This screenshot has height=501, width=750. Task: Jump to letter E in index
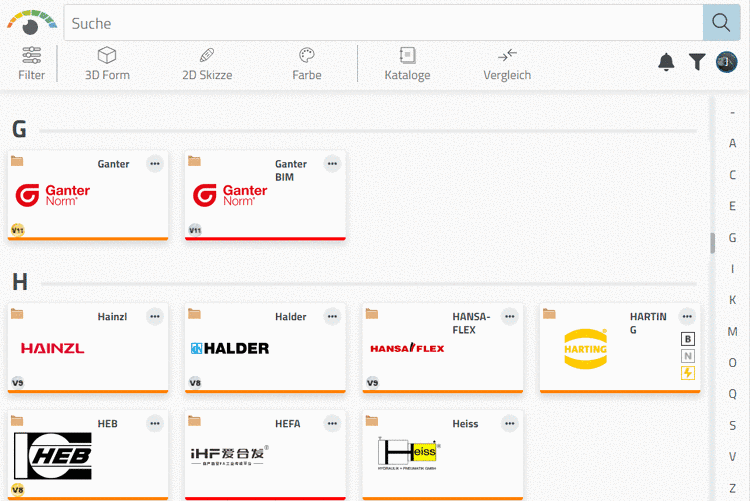[732, 206]
